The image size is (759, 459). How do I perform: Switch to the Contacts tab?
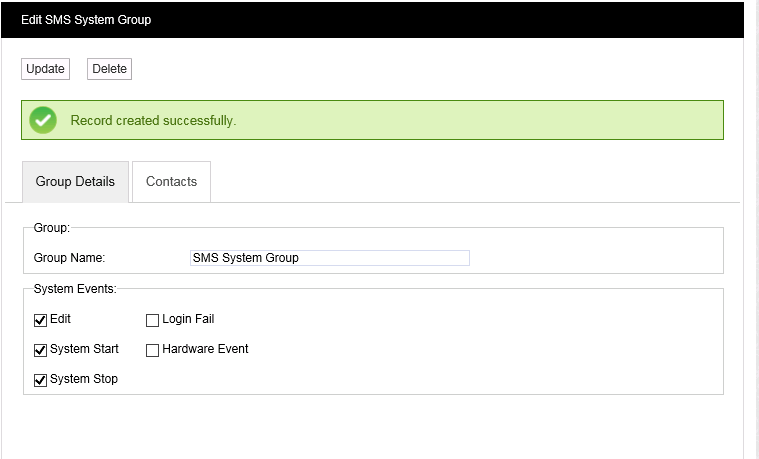coord(171,182)
